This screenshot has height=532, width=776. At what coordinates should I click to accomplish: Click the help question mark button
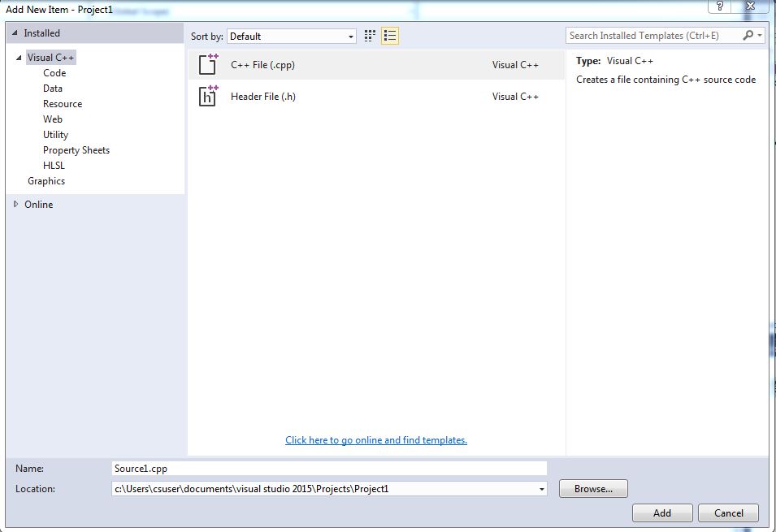[719, 6]
